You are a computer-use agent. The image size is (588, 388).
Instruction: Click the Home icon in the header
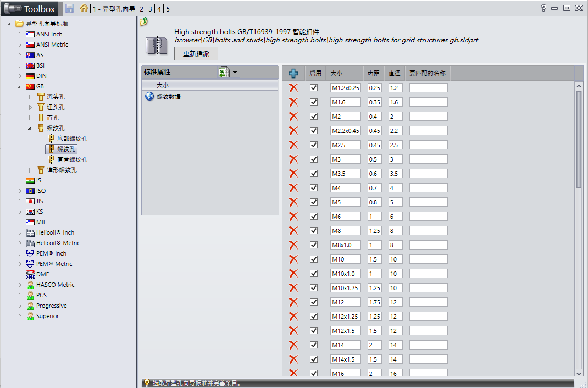(84, 8)
